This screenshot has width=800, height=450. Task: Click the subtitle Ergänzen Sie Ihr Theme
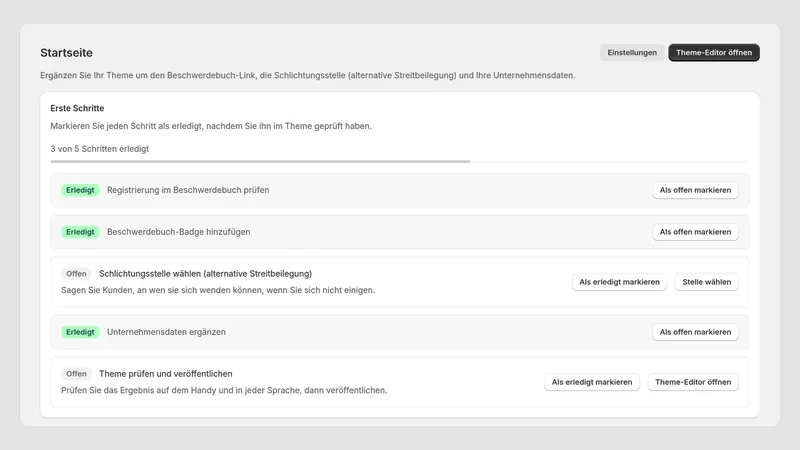pyautogui.click(x=308, y=76)
